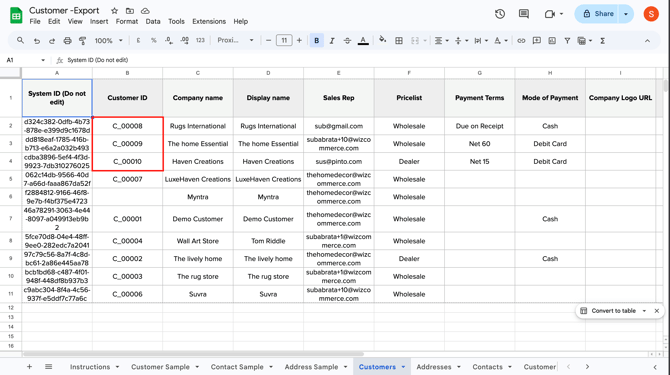Screen dimensions: 670x375
Task: Open the number format 123 menu
Action: (x=200, y=41)
